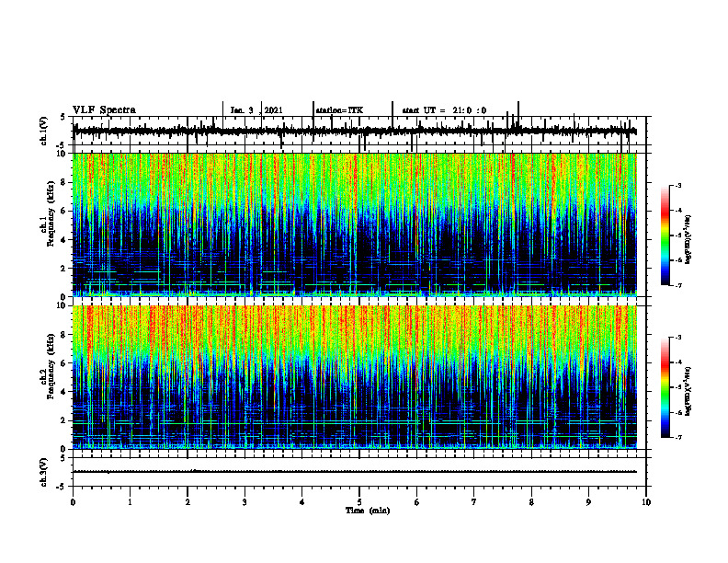The image size is (728, 563).
Task: Click the ch.2 spectrogram color scale bar
Action: click(x=665, y=387)
